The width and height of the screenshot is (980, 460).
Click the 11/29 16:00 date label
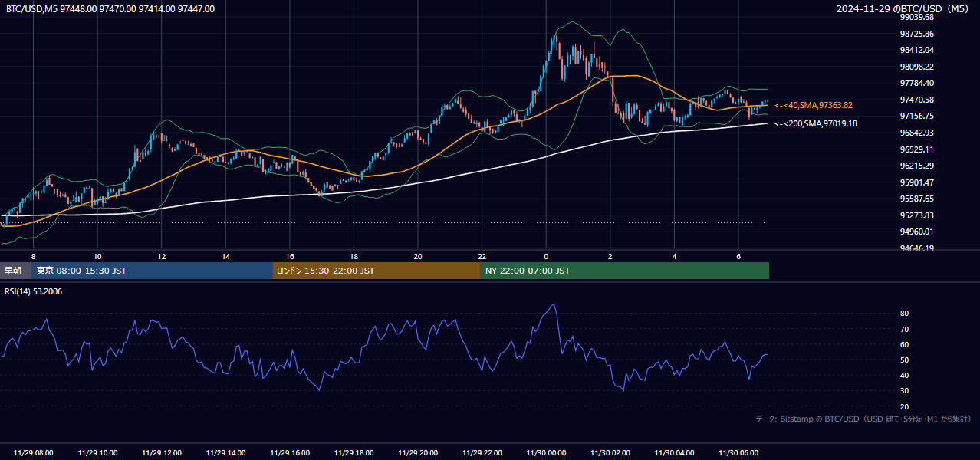pyautogui.click(x=290, y=453)
